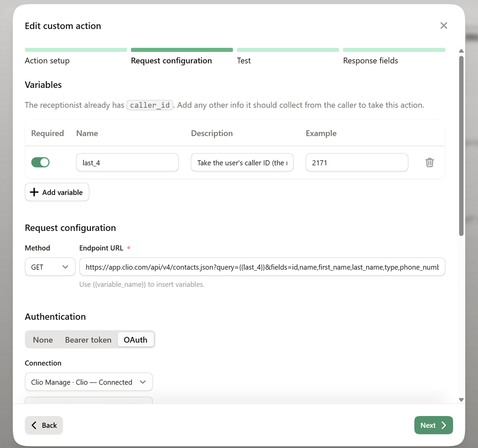Click the Connection label
Viewport: 478px width, 448px height.
coord(43,363)
